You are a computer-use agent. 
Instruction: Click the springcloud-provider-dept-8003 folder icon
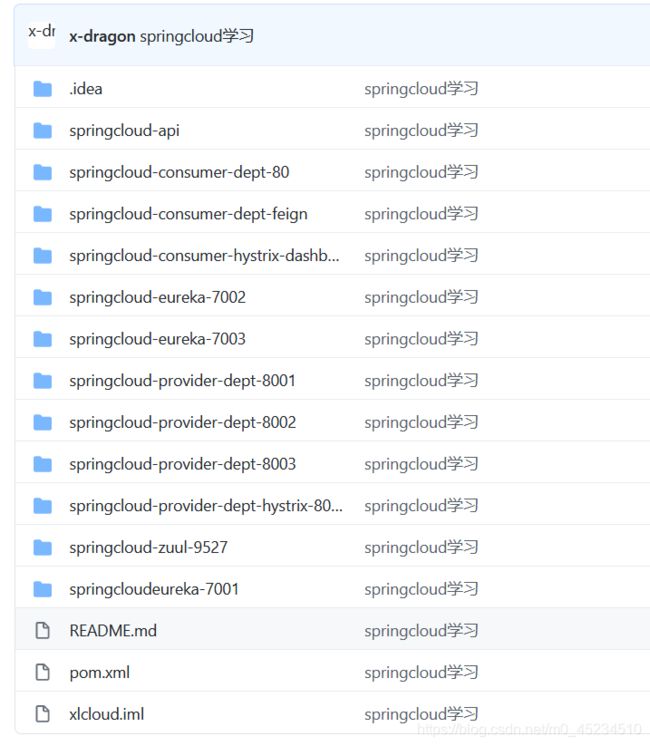tap(43, 464)
